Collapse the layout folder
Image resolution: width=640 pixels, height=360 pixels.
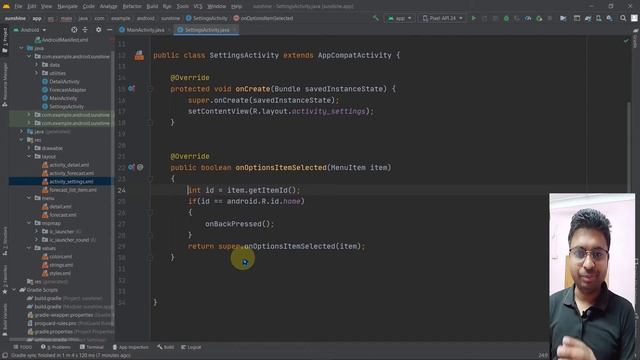(x=29, y=157)
